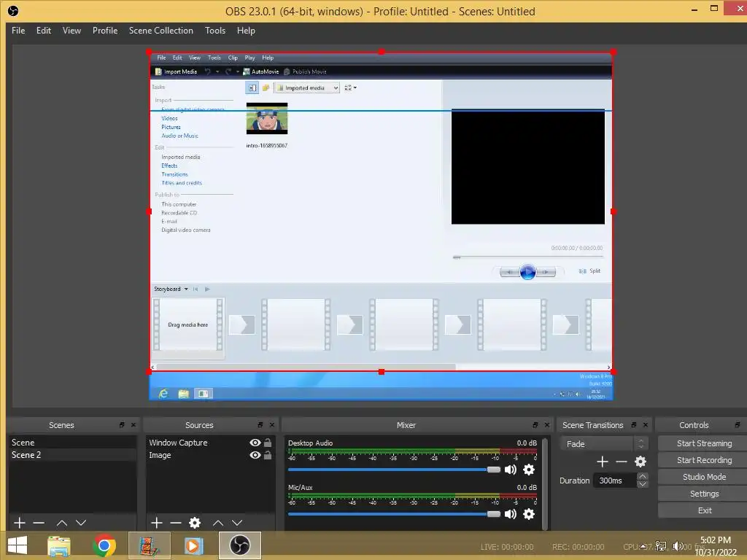Lock the Window Capture source
Viewport: 747px width, 560px height.
click(x=268, y=443)
